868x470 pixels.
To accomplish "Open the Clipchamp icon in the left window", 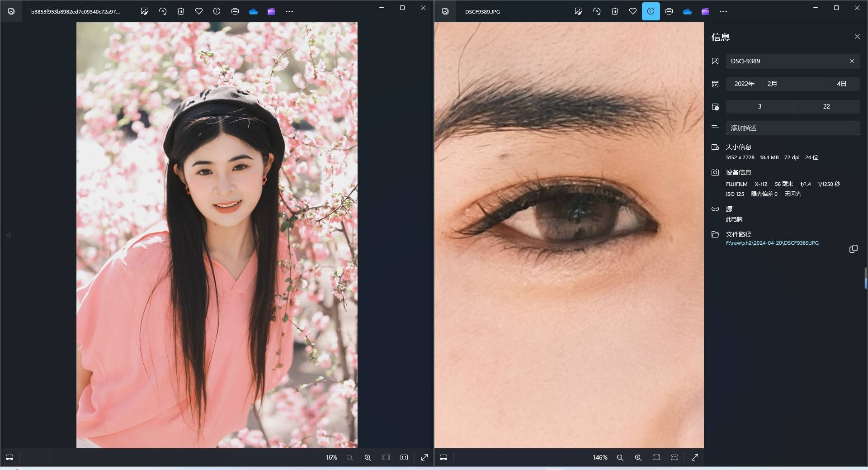I will (x=271, y=11).
